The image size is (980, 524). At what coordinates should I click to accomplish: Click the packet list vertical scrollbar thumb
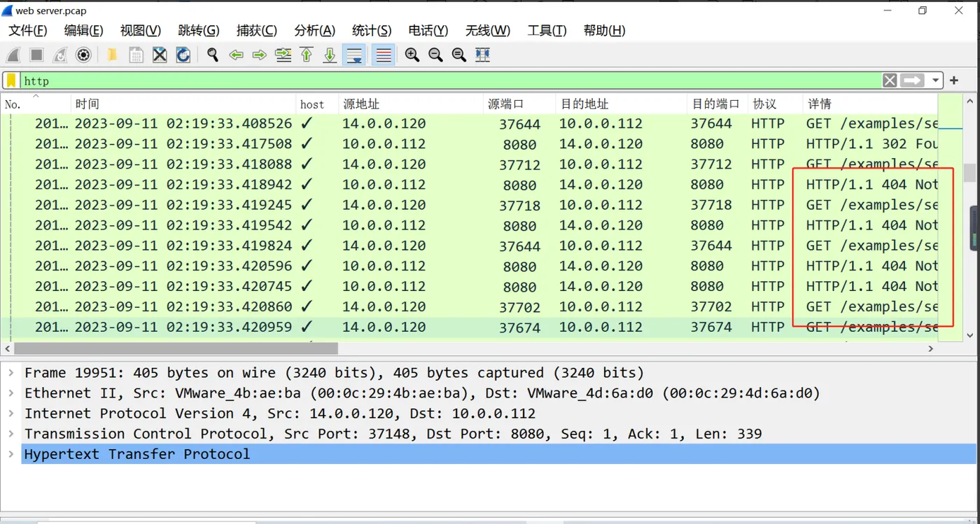click(x=969, y=172)
